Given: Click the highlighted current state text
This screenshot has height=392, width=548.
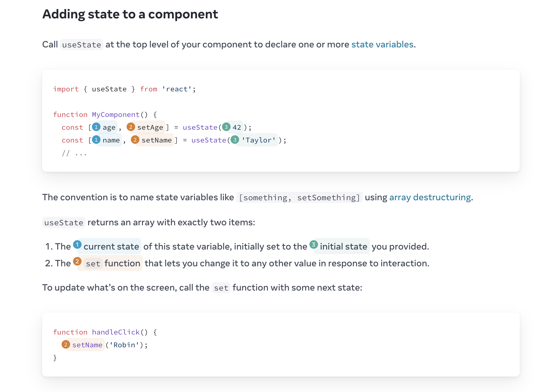Looking at the screenshot, I should point(111,247).
